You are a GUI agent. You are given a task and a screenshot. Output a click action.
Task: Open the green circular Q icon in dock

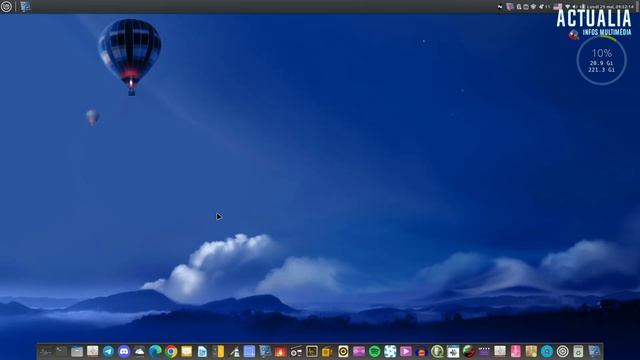point(437,351)
